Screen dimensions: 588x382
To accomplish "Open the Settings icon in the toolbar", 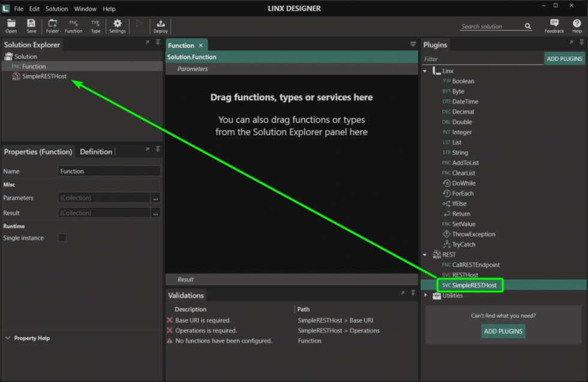I will [x=118, y=25].
